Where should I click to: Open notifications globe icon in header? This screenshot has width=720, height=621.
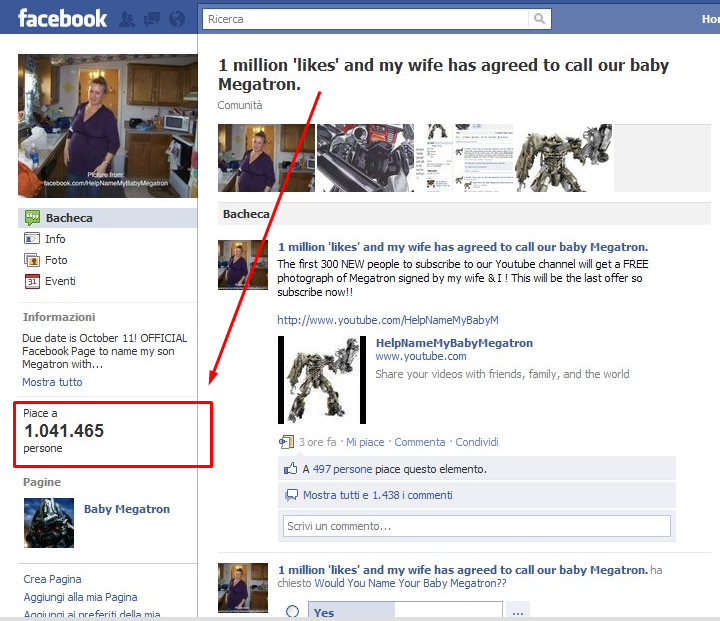177,19
